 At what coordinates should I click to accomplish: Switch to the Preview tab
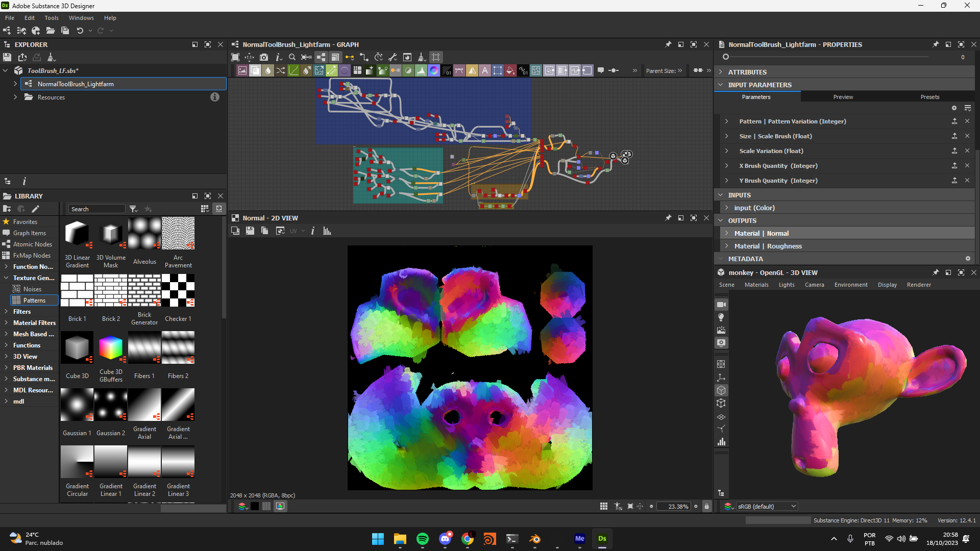click(843, 97)
